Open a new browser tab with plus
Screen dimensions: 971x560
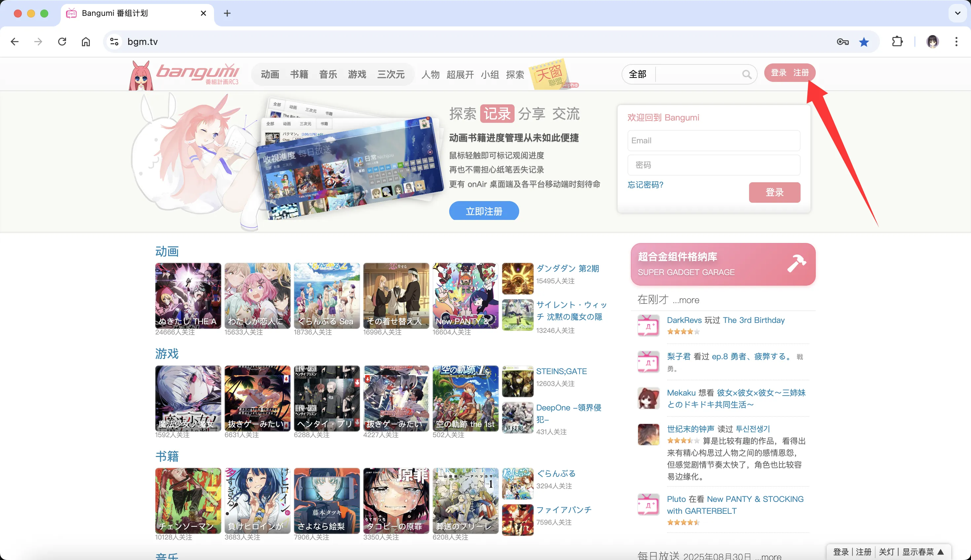tap(227, 14)
